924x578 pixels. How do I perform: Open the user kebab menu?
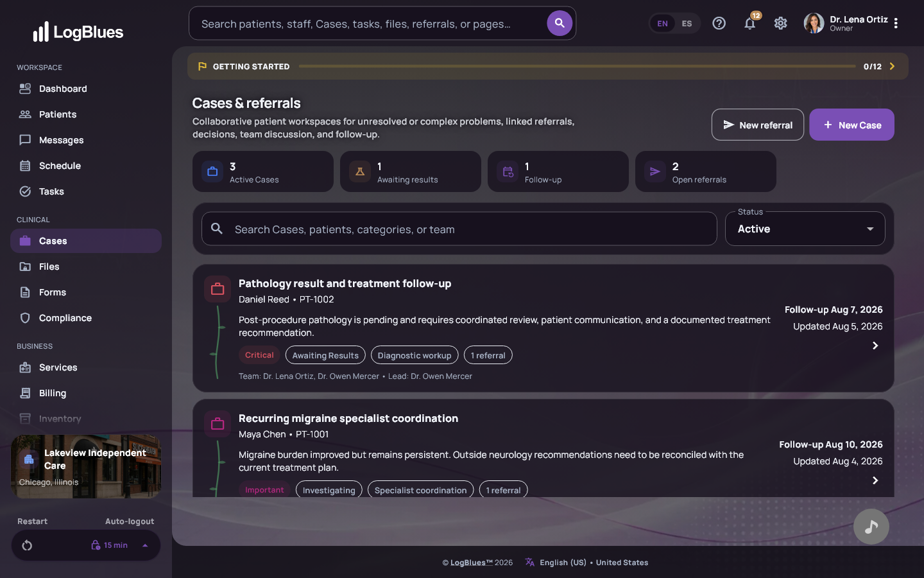click(896, 23)
